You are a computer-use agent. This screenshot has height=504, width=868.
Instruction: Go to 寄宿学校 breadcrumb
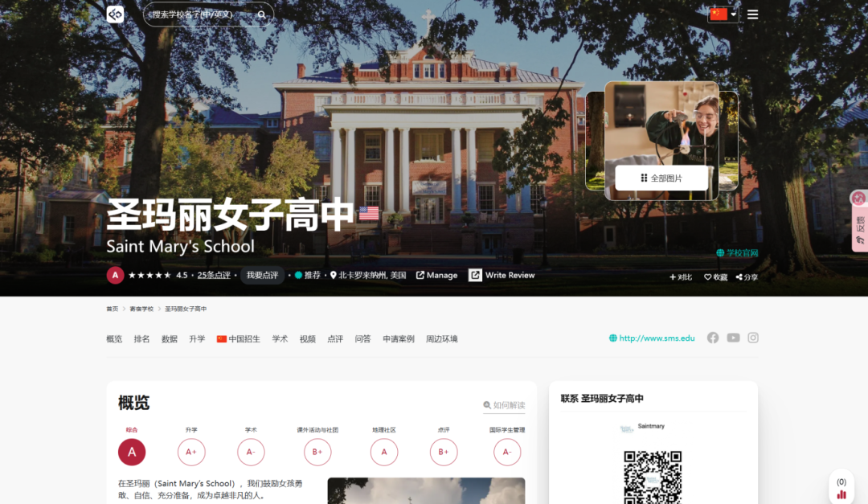point(141,309)
